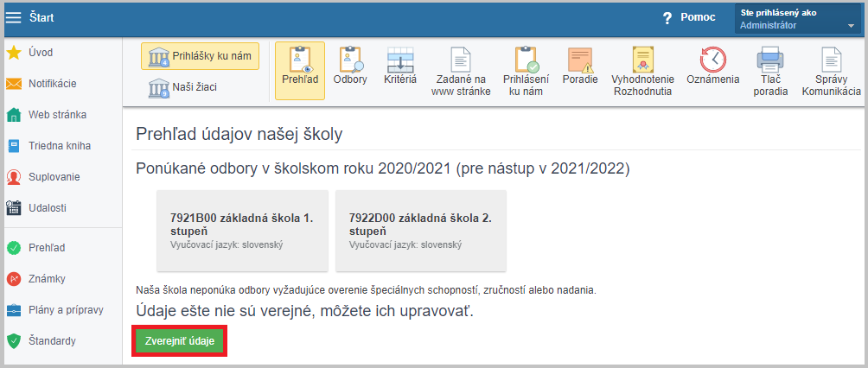
Task: Open Kritériá table icon
Action: click(400, 60)
